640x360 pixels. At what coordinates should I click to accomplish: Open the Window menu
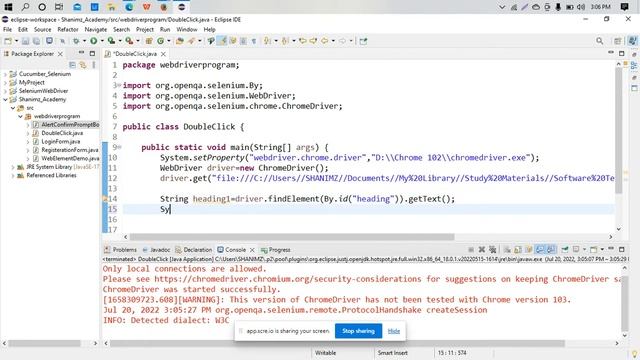pos(187,29)
